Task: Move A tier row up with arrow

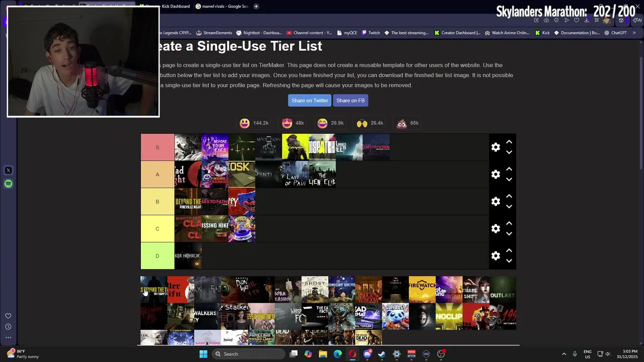Action: click(x=509, y=169)
